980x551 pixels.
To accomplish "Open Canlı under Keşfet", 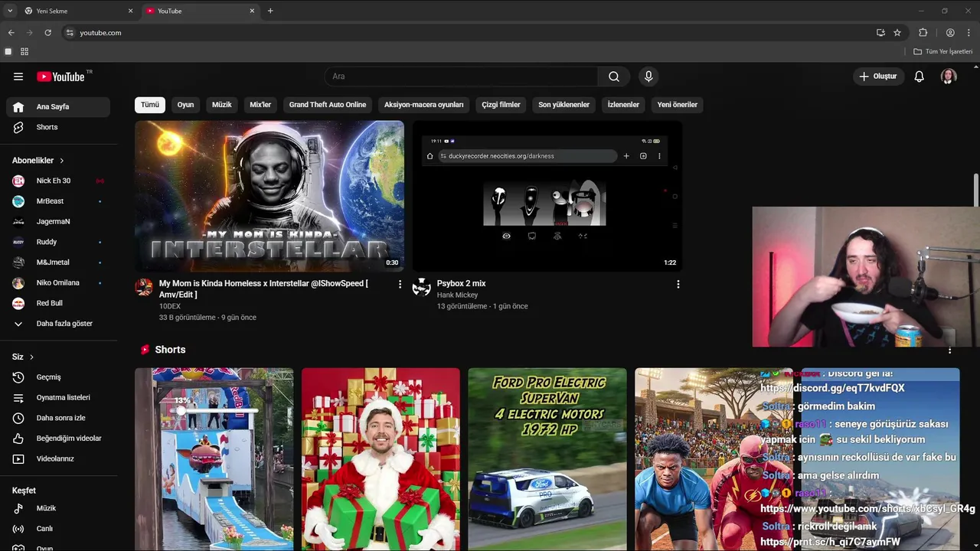I will [58, 529].
